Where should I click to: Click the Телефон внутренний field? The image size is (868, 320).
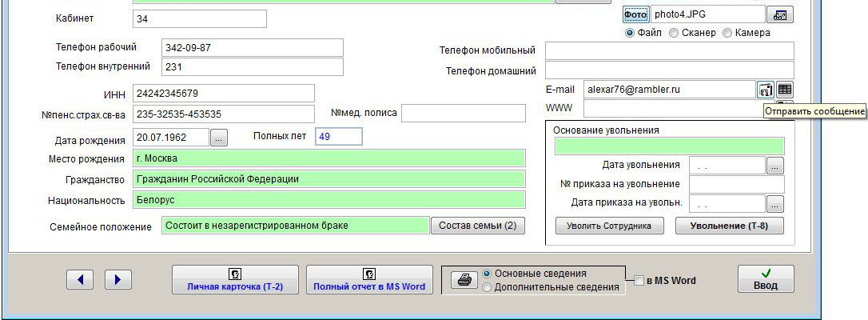tap(253, 67)
